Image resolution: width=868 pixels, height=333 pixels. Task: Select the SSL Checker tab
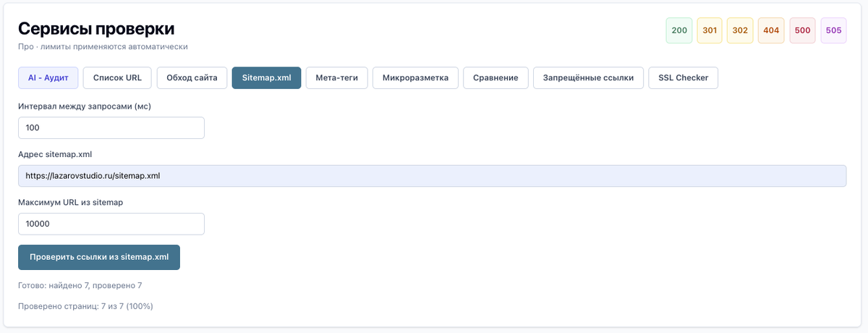pyautogui.click(x=683, y=77)
